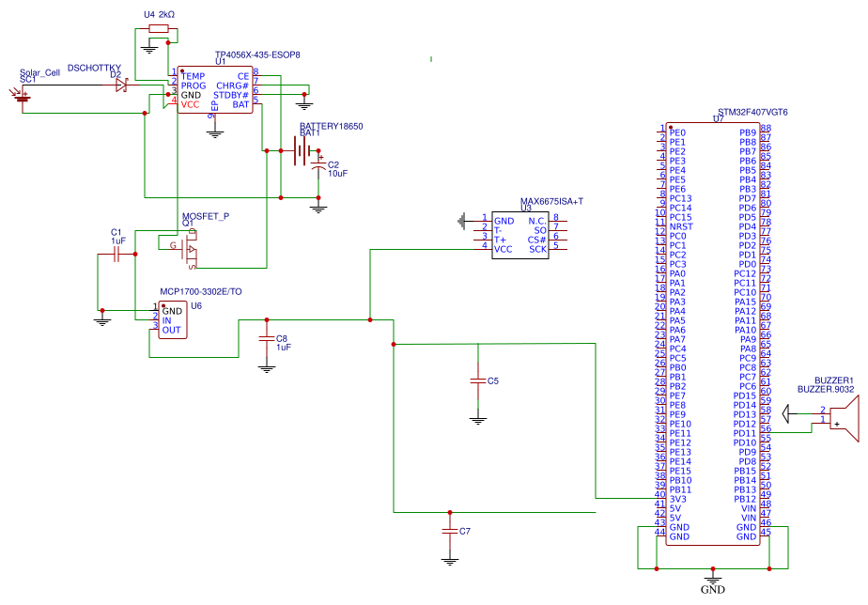Viewport: 868px width, 605px height.
Task: Click the 2kΩ resistor value text
Action: [166, 14]
